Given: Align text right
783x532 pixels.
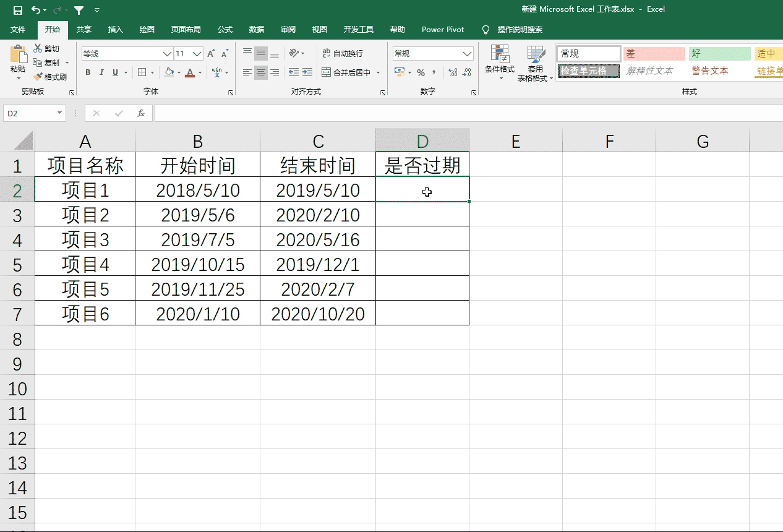Looking at the screenshot, I should click(x=275, y=73).
